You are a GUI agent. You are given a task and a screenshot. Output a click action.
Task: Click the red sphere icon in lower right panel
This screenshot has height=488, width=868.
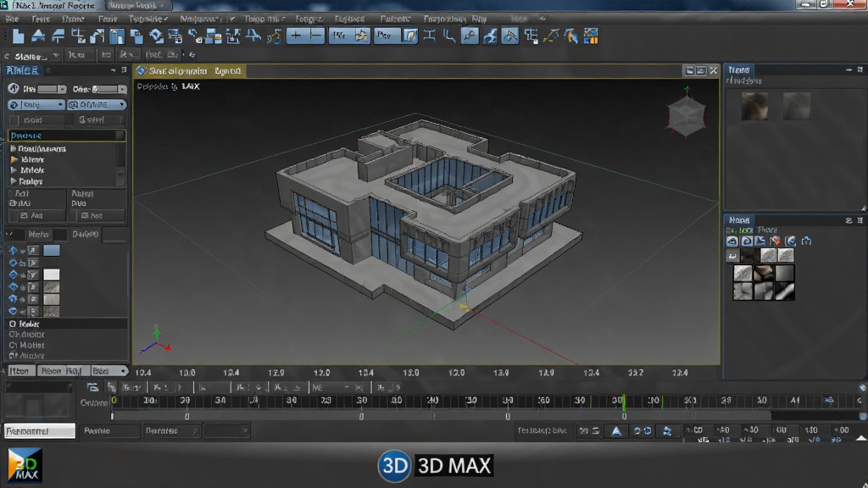click(776, 241)
